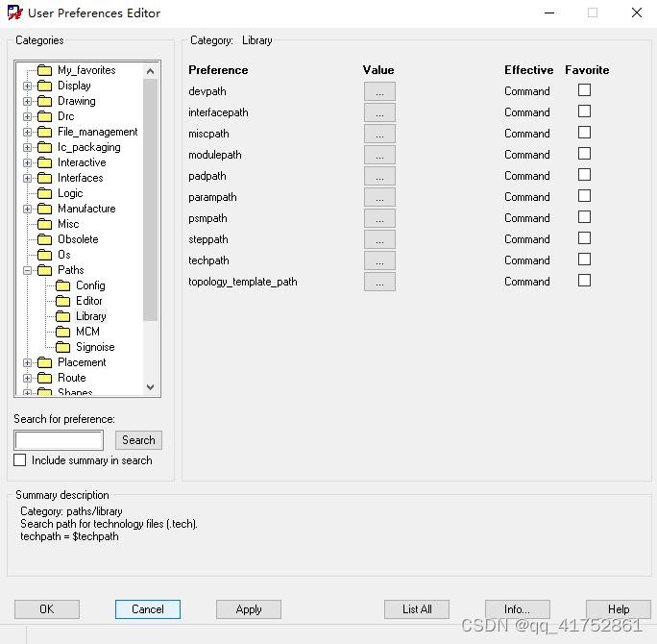Click the Obsolete folder icon
The width and height of the screenshot is (657, 644).
44,239
